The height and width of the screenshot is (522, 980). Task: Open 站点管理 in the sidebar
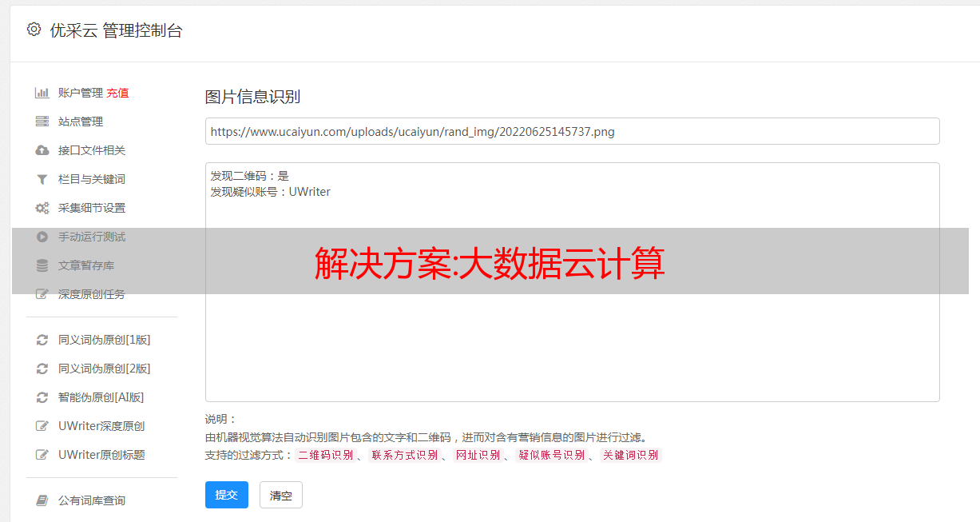[x=81, y=122]
